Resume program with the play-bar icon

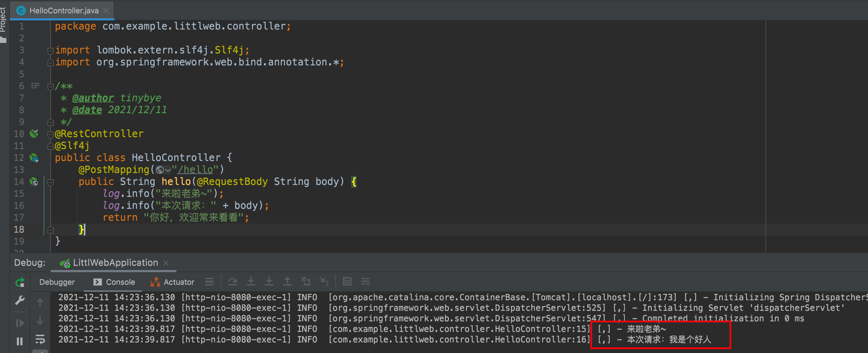coord(20,323)
